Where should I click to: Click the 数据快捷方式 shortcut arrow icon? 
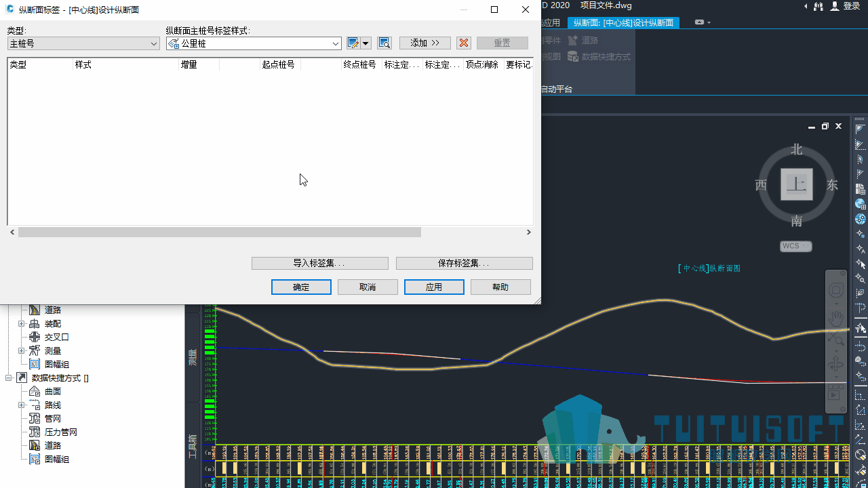coord(22,378)
